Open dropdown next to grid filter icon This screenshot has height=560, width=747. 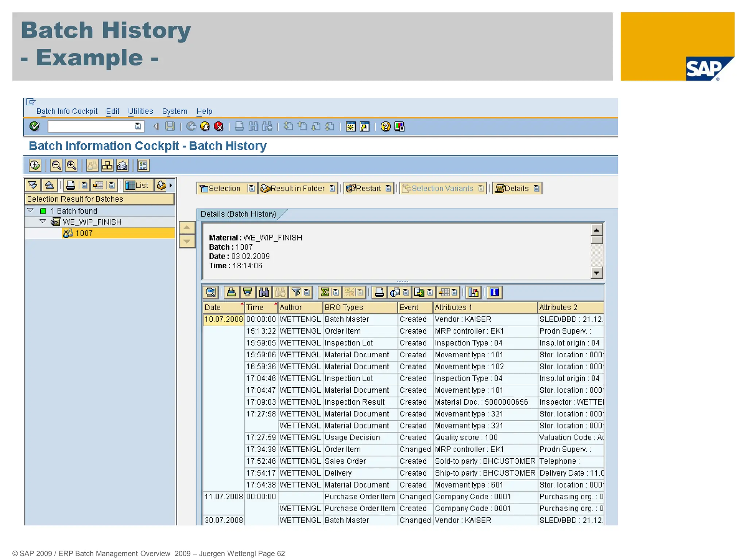307,292
